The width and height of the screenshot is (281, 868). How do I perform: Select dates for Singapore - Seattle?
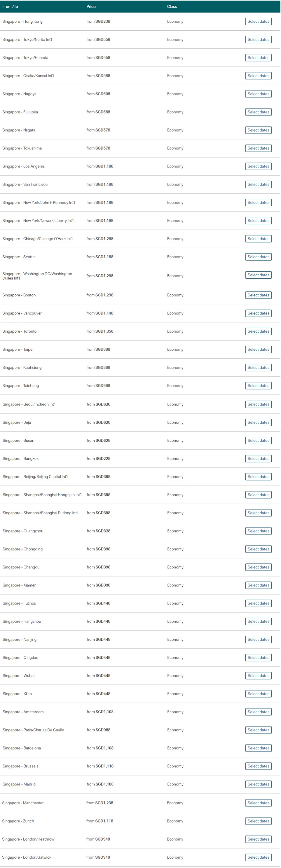258,257
